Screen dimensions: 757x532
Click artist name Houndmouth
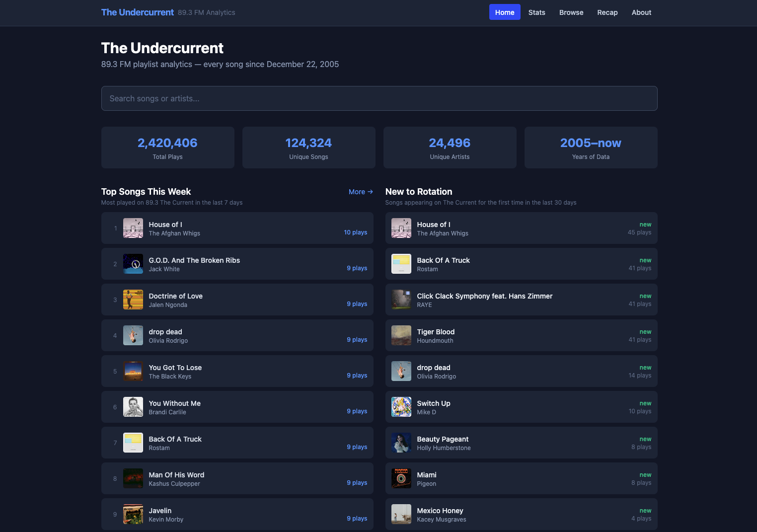[435, 341]
